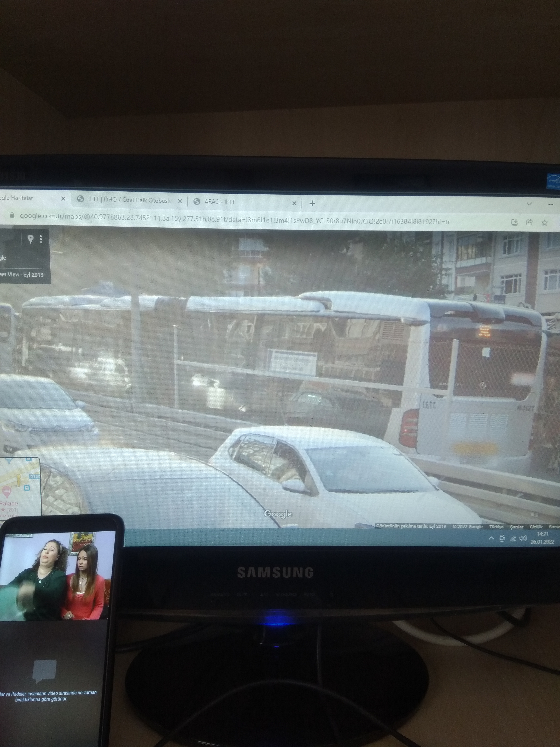Close the İETT | ÖHO tab

[180, 201]
